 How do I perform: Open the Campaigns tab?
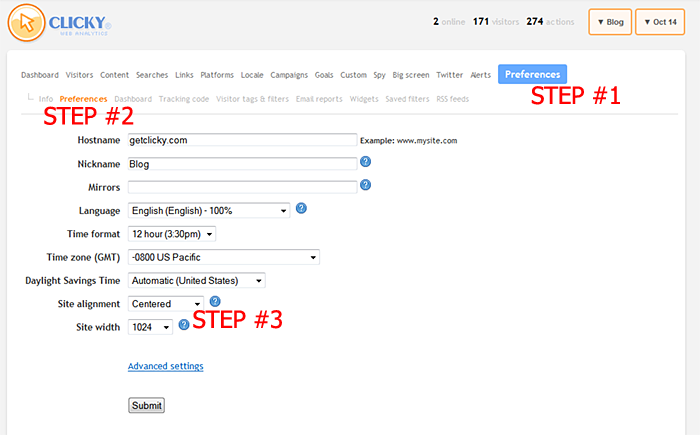pos(288,75)
